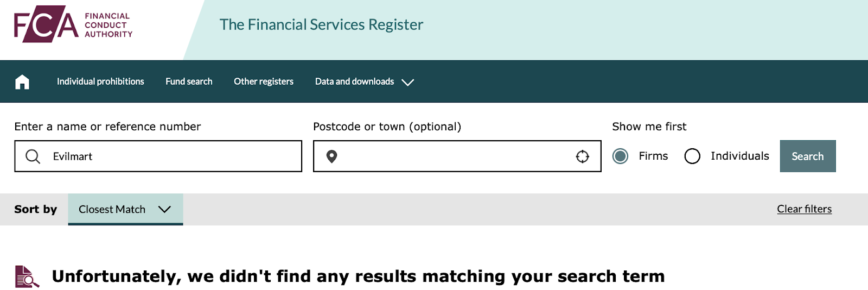Click the Clear filters link

tap(805, 209)
